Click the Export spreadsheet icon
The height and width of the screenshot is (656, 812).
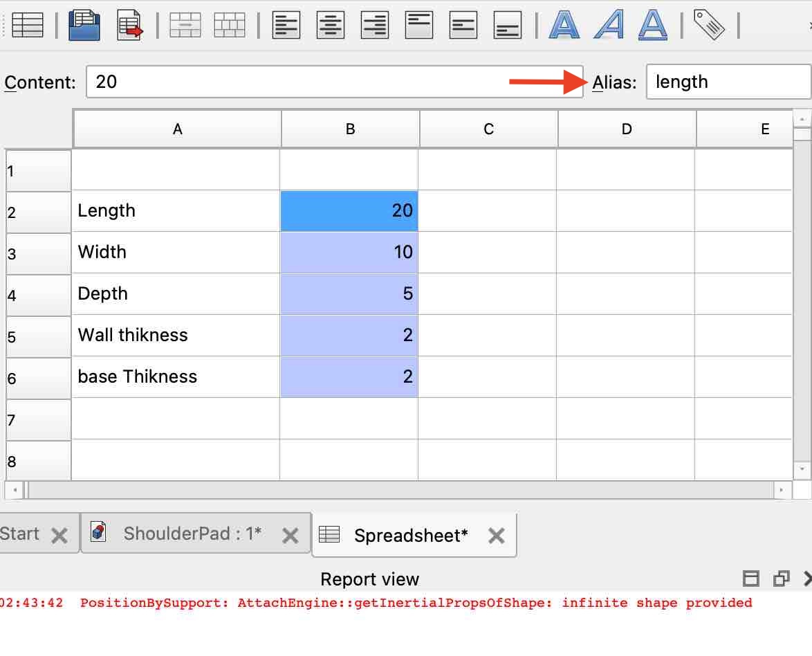click(129, 26)
